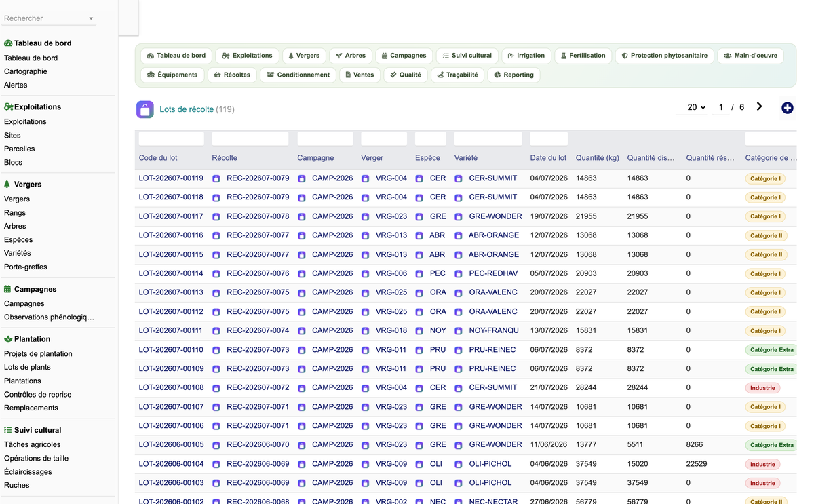This screenshot has width=814, height=504.
Task: Open orchard icon next to VRG-006
Action: 366,274
